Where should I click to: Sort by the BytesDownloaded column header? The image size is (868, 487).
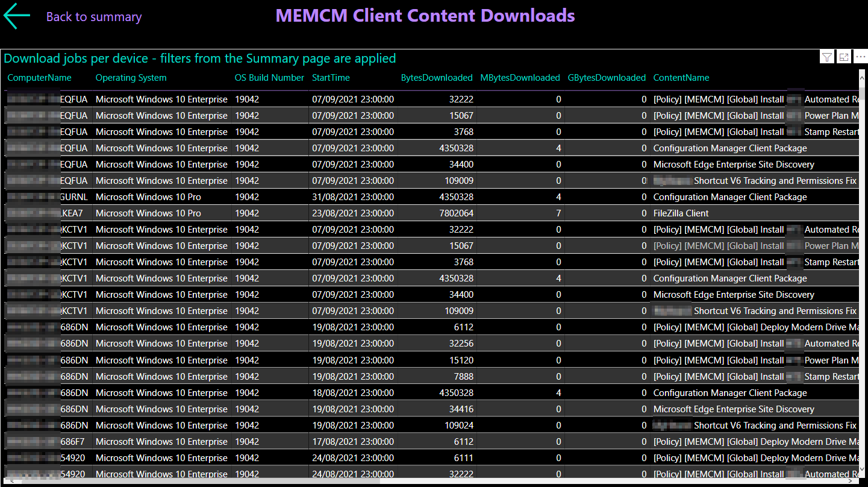pyautogui.click(x=437, y=78)
